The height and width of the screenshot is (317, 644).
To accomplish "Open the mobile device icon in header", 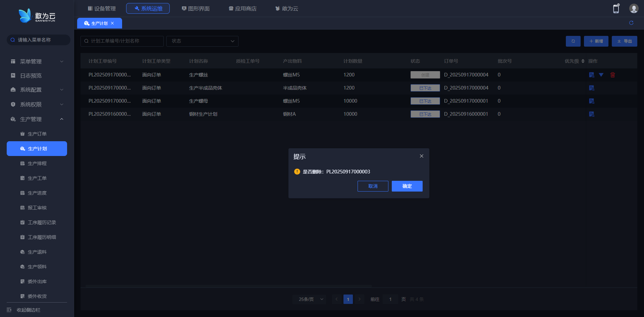I will pos(616,8).
